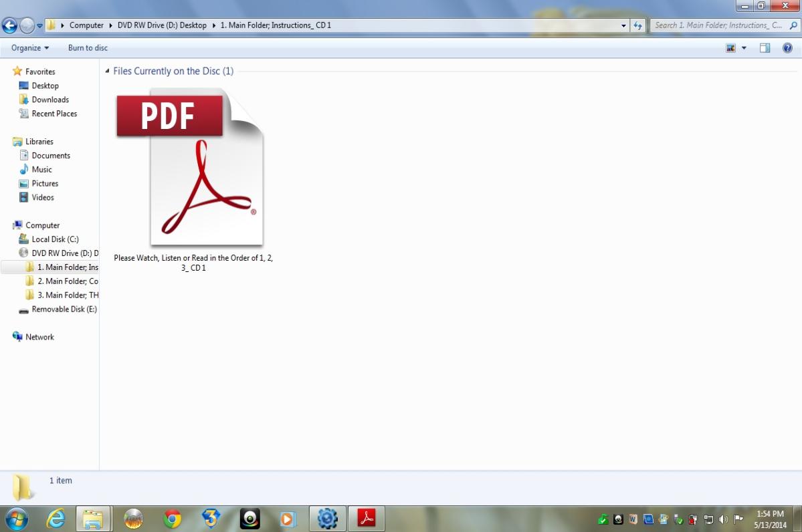
Task: Open the address bar history dropdown arrow
Action: coord(623,25)
